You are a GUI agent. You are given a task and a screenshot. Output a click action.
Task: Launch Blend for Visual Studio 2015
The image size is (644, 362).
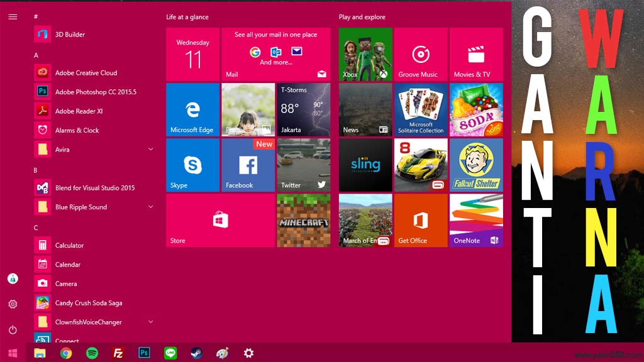(x=95, y=188)
